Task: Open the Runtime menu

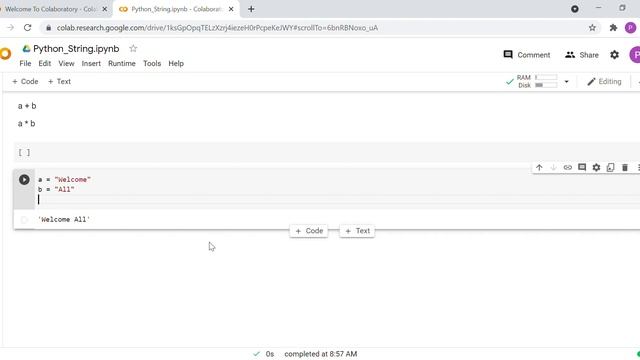Action: point(122,63)
